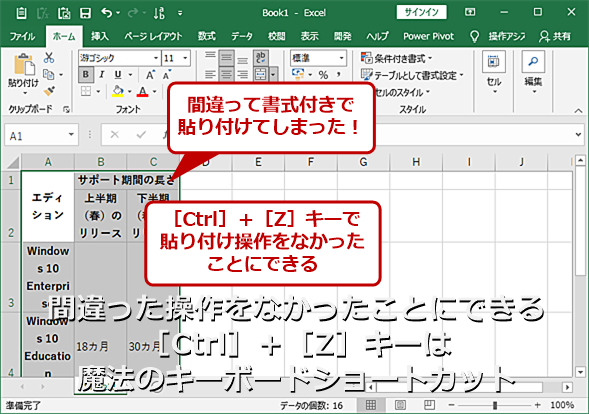
Task: Switch to the 校閲 tab
Action: pos(276,36)
